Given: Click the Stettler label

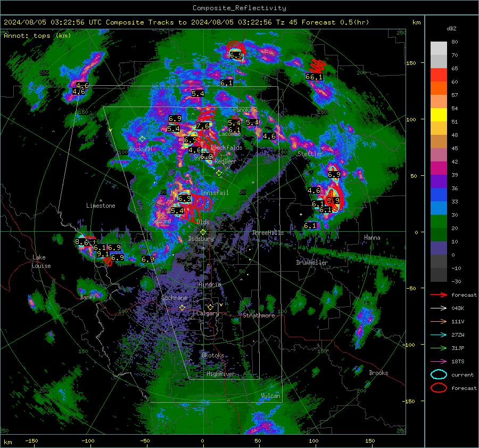Looking at the screenshot, I should (x=310, y=154).
